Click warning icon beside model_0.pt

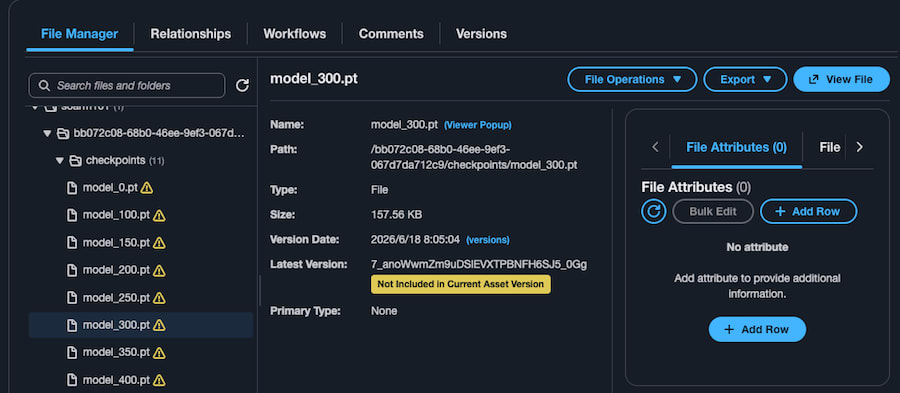tap(147, 188)
